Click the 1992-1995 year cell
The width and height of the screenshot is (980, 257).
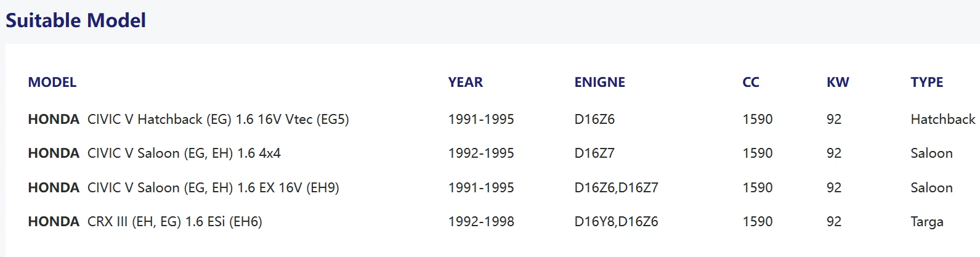pos(481,153)
